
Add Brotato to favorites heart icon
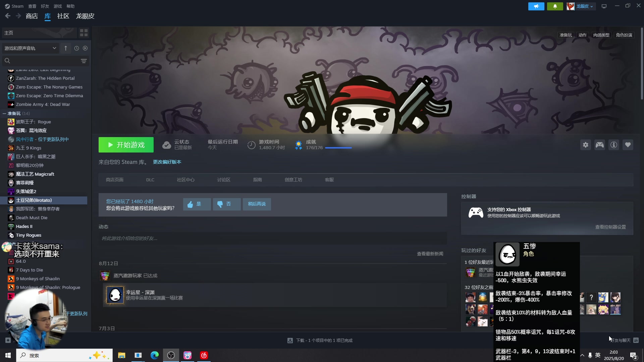628,145
